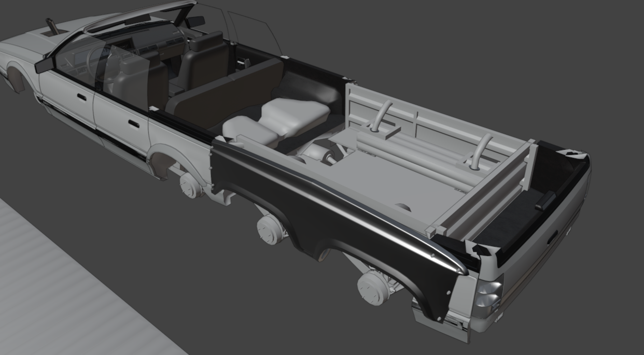Click the tailgate handle
Screen dimensions: 644x355
(544, 200)
